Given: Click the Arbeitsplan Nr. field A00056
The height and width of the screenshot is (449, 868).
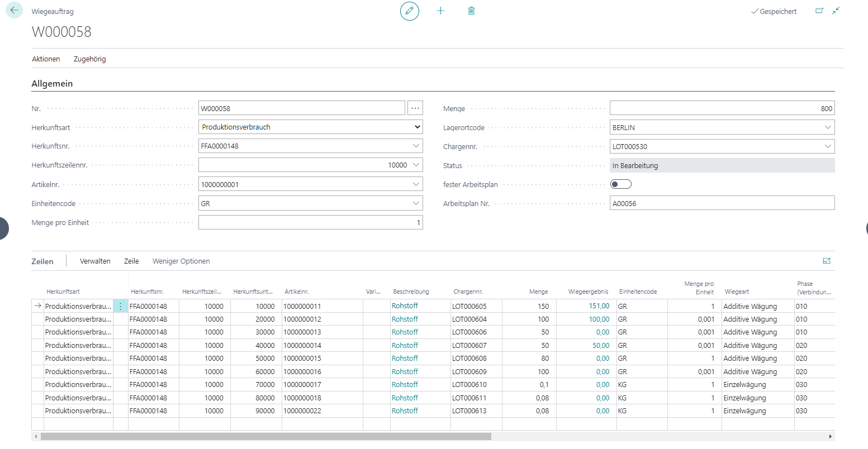Looking at the screenshot, I should coord(722,203).
